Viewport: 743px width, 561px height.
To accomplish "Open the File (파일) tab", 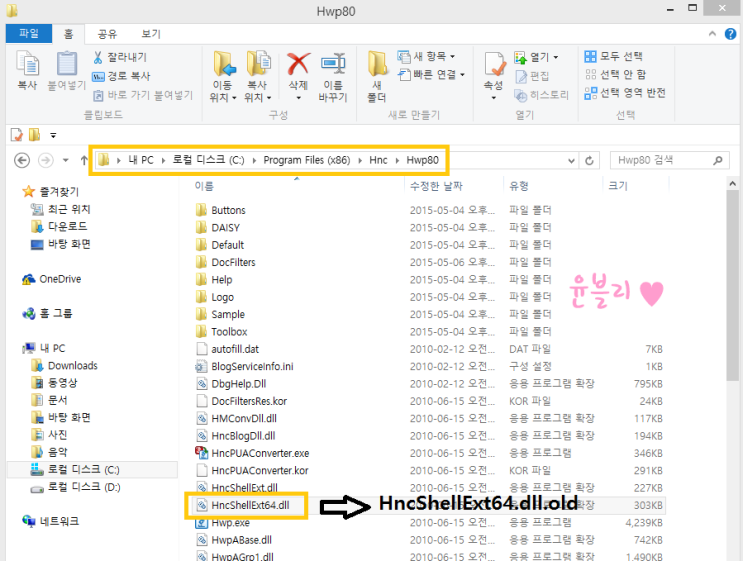I will (29, 34).
